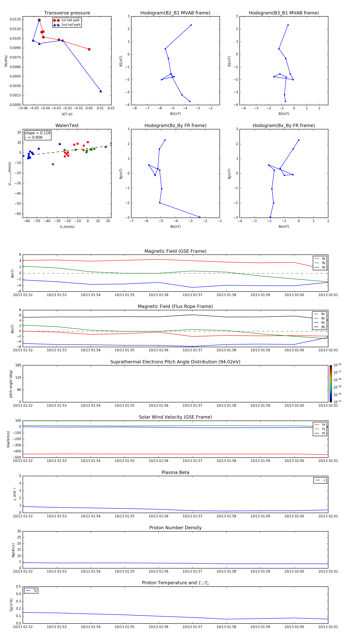
Task: Click the '10/13 02:00' tick under Plasma Beta
Action: click(294, 516)
